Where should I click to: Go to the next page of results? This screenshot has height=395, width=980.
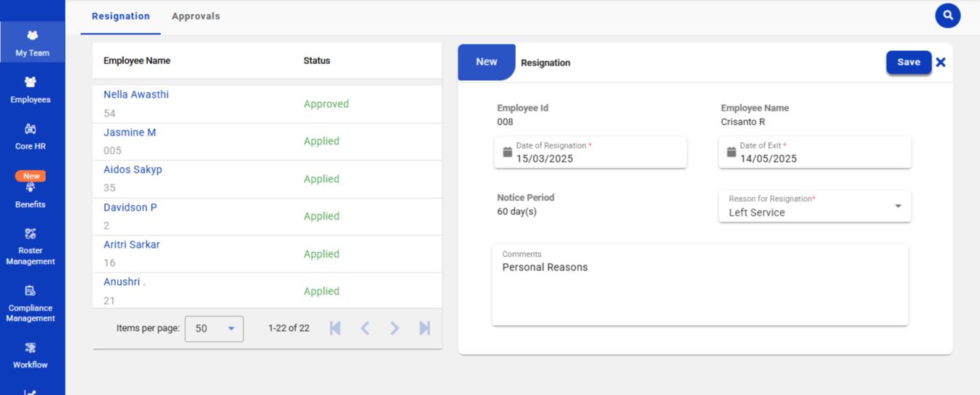click(x=394, y=329)
